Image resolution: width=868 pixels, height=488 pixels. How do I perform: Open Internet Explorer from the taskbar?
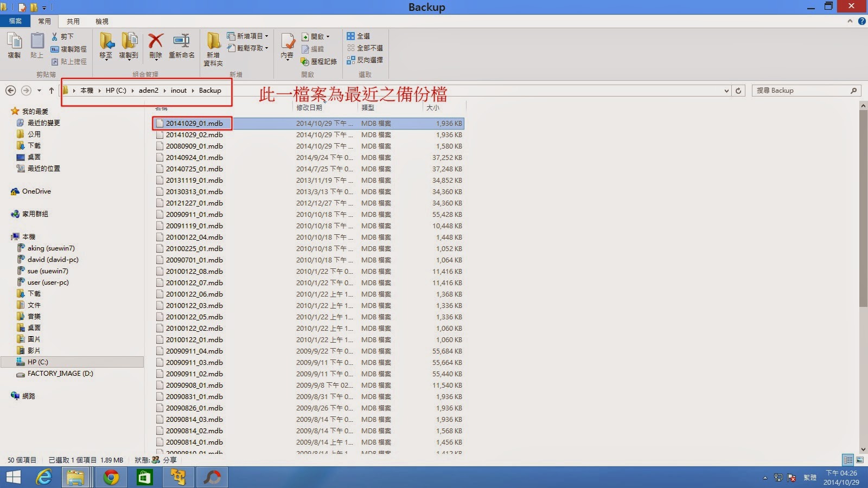click(44, 477)
